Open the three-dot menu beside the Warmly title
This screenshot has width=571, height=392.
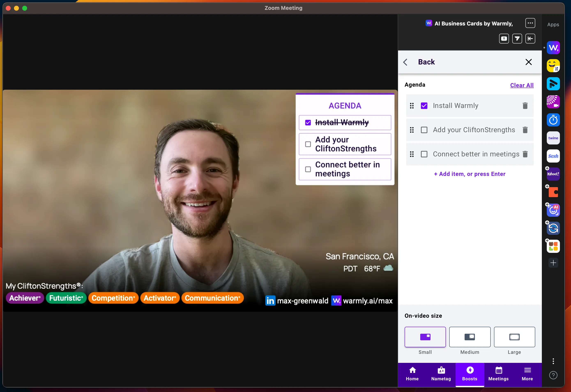530,23
